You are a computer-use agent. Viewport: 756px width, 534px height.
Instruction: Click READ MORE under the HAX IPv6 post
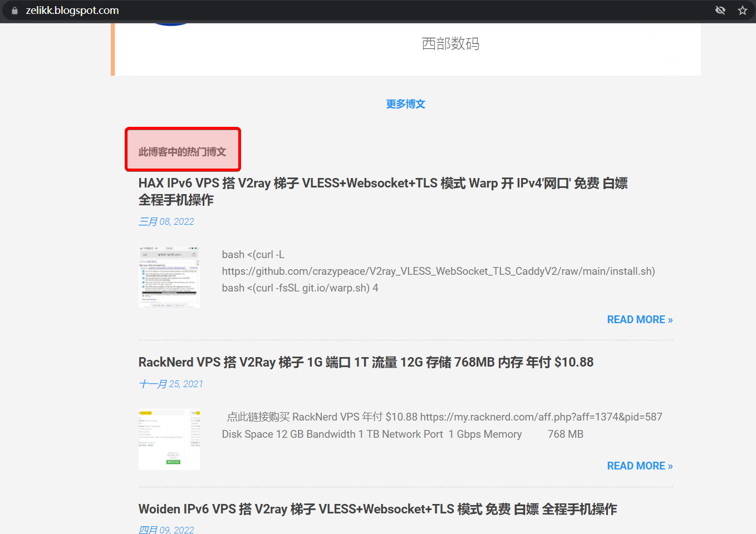(x=640, y=319)
